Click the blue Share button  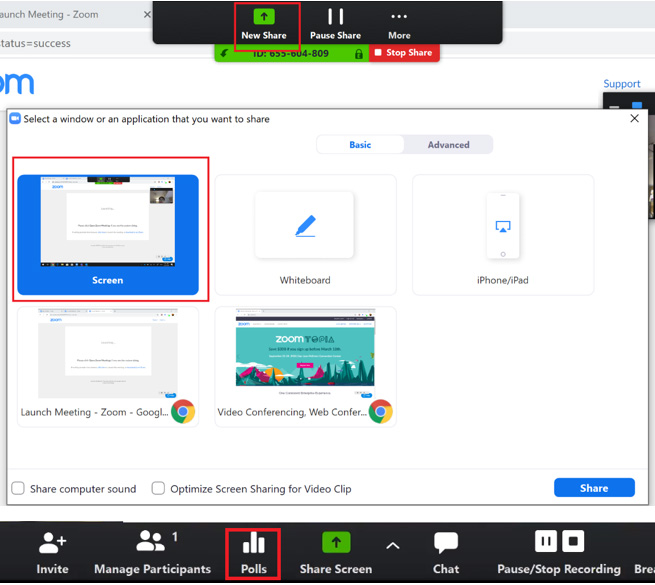click(x=594, y=488)
